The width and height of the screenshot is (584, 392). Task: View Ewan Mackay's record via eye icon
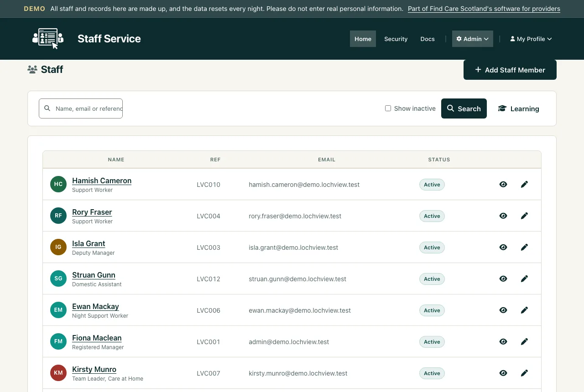click(503, 310)
